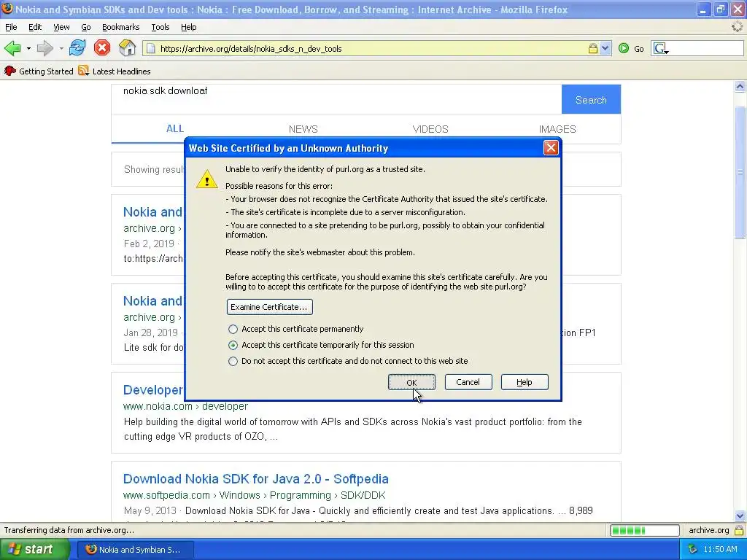Switch to the NEWS results tab

303,129
